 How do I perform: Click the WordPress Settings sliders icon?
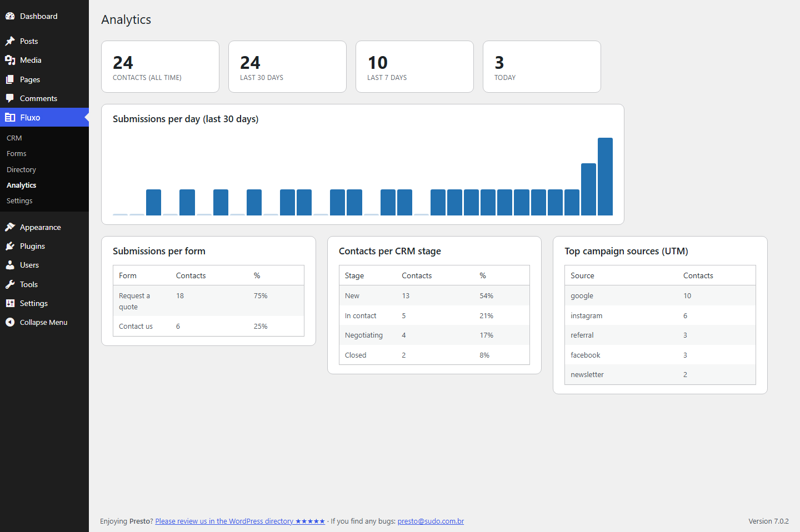tap(10, 303)
